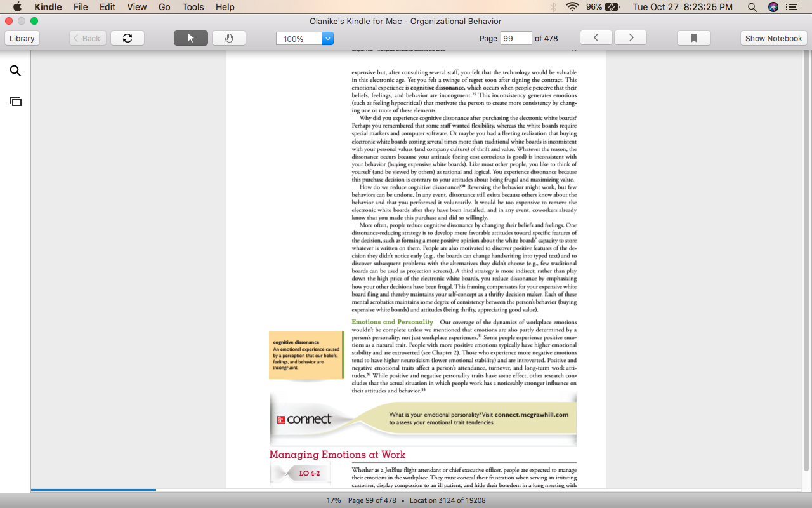Image resolution: width=812 pixels, height=508 pixels.
Task: Open Notification Center icon
Action: (x=792, y=7)
